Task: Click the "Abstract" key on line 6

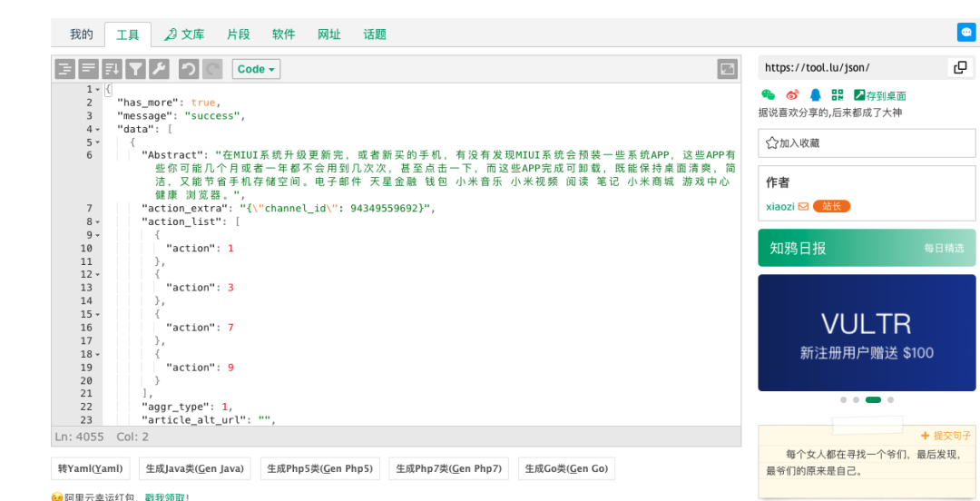Action: pos(172,155)
